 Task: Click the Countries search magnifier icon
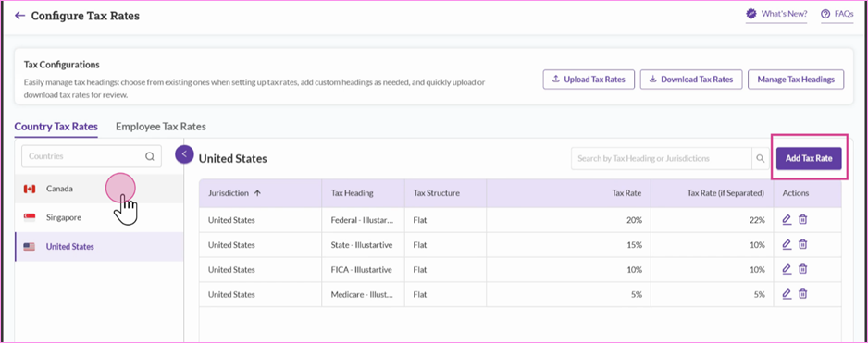150,156
